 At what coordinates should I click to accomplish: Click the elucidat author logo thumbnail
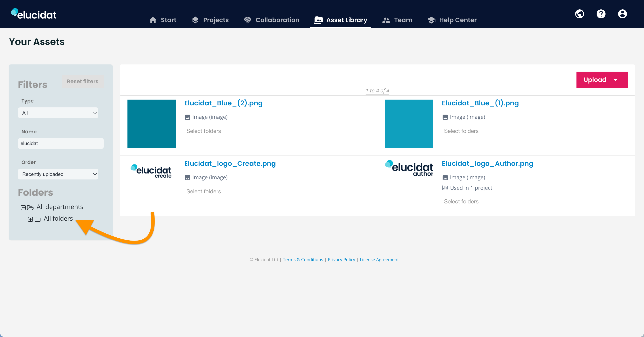coord(409,168)
